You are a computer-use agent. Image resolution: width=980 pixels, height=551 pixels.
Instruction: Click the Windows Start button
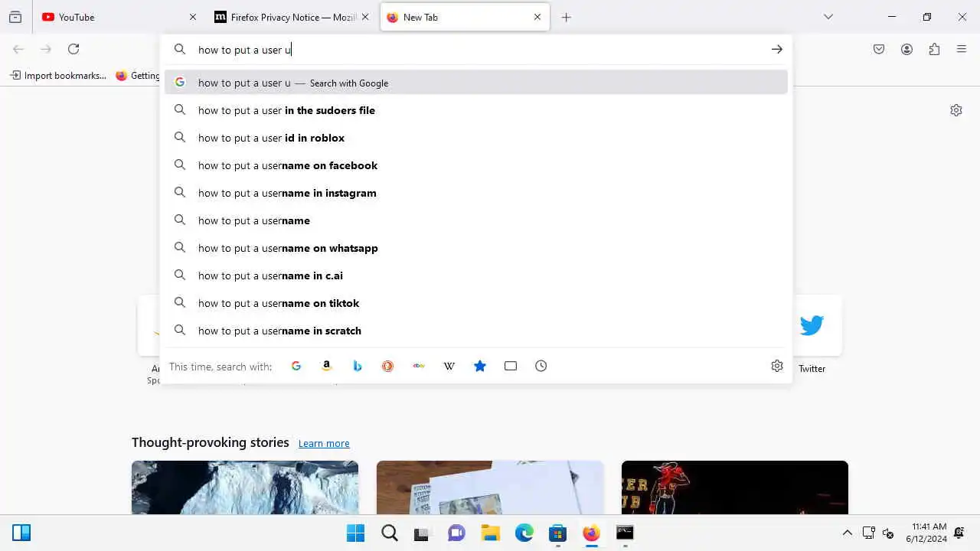(355, 533)
